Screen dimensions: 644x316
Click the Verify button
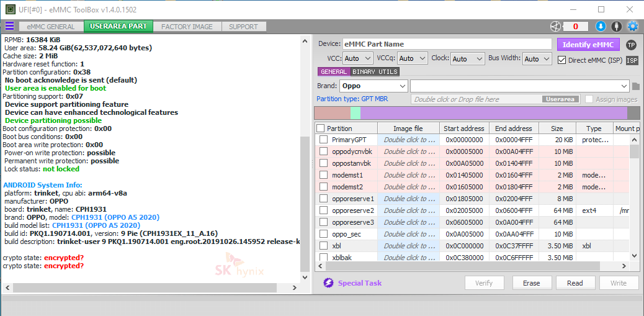(x=483, y=282)
